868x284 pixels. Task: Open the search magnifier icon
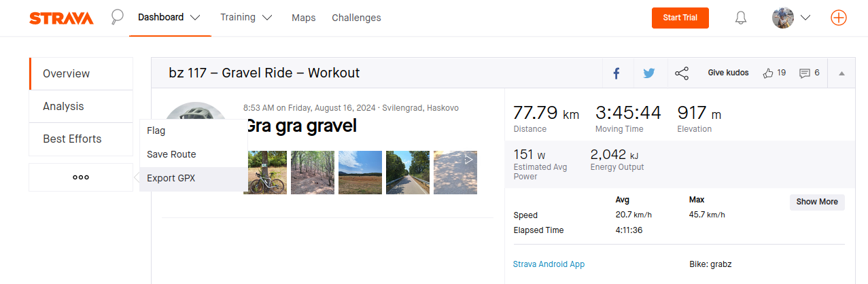118,17
